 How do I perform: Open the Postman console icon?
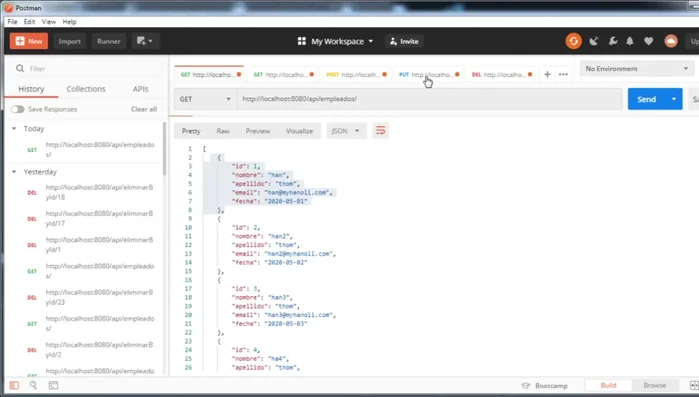pos(53,385)
